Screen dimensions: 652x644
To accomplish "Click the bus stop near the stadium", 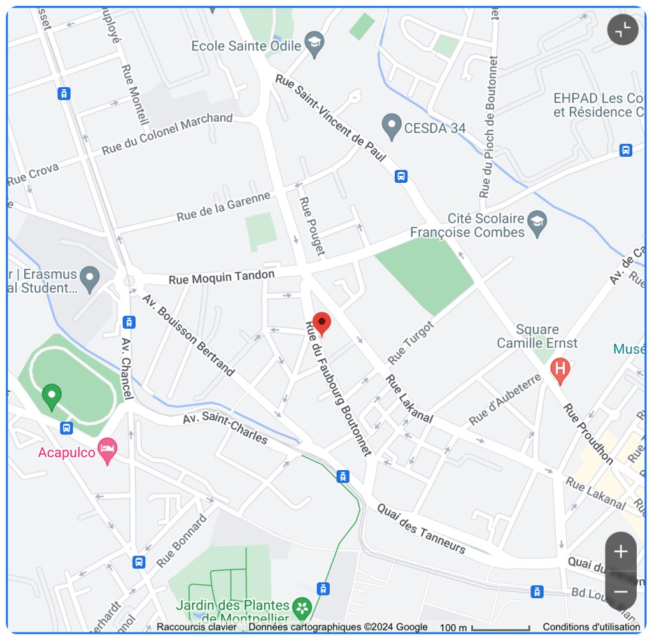I will (x=66, y=428).
